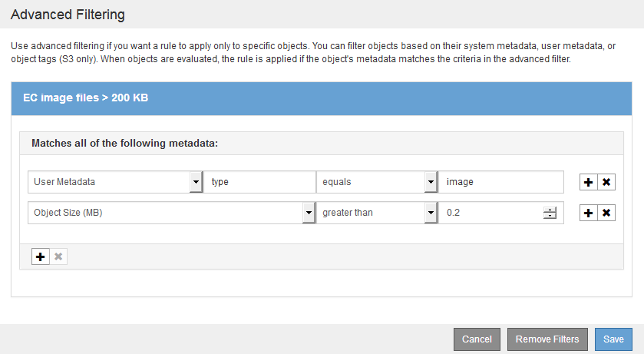Add a new metadata filter group
The image size is (644, 354).
point(40,256)
